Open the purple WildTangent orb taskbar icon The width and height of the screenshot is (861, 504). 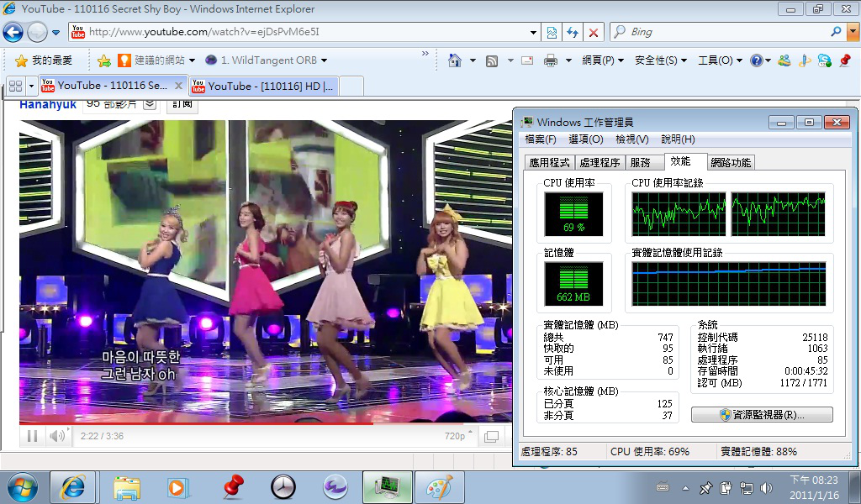coord(335,487)
